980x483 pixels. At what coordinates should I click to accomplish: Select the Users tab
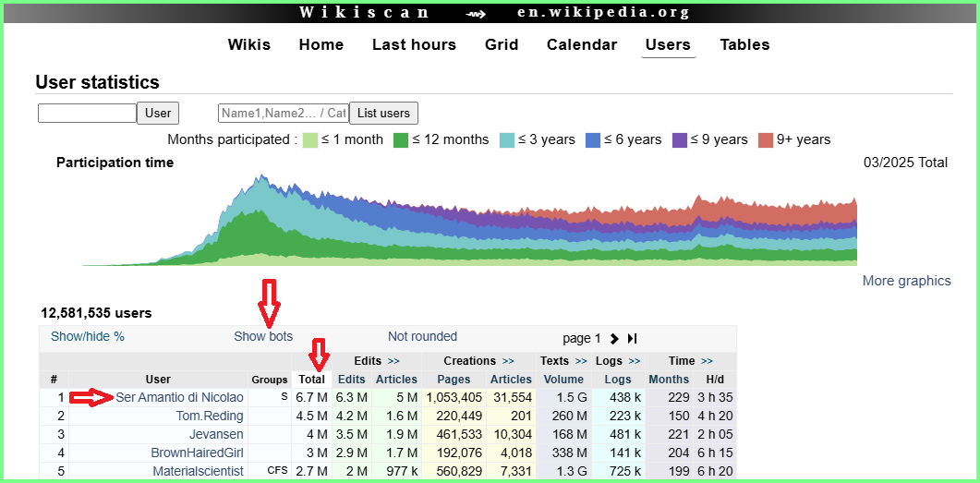pyautogui.click(x=668, y=45)
